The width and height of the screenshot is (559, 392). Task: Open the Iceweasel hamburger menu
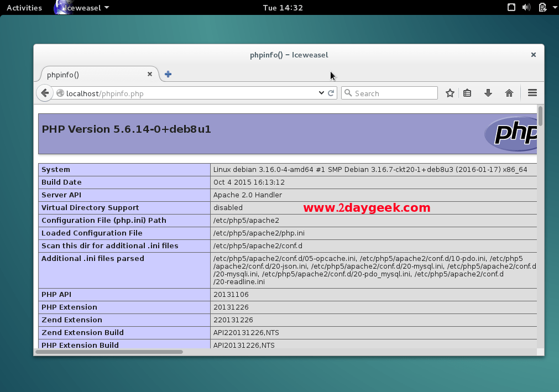click(531, 93)
